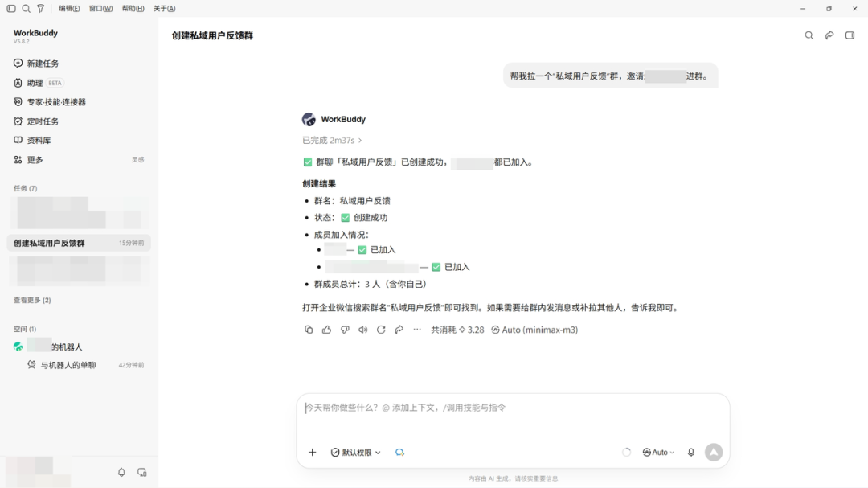Open 定时任务 in the sidebar
This screenshot has width=868, height=488.
coord(79,121)
